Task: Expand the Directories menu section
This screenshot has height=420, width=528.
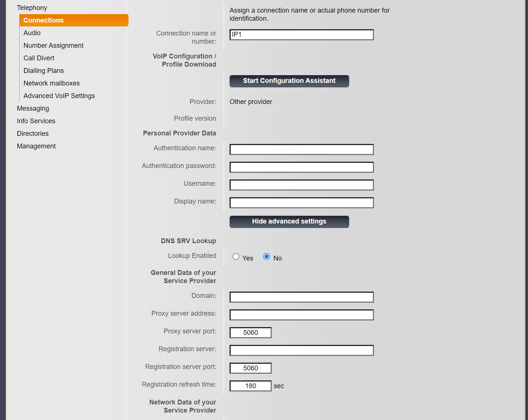Action: (33, 134)
